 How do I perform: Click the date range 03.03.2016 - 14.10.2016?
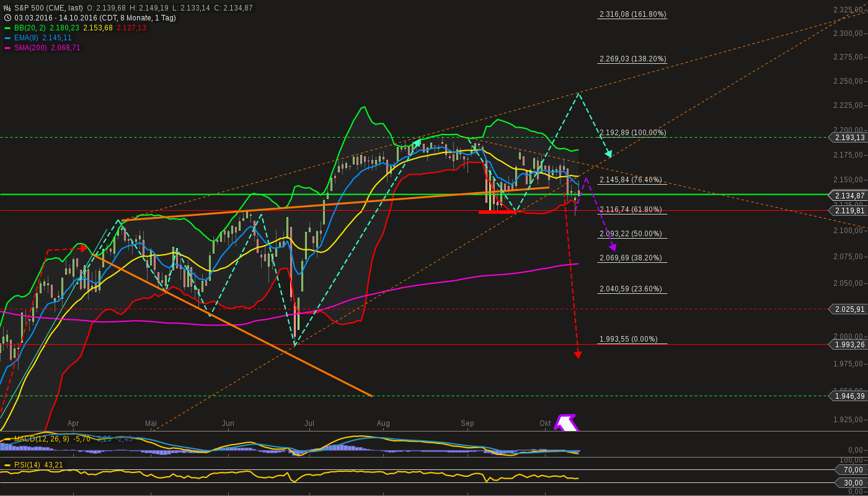[55, 18]
